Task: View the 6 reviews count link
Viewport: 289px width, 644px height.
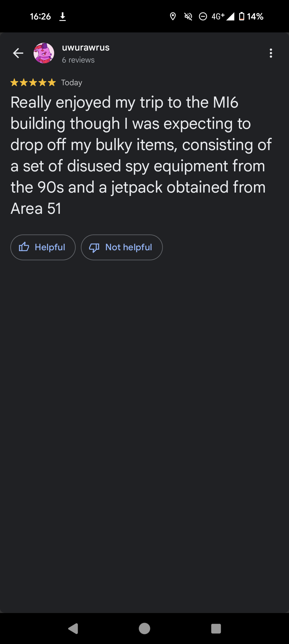Action: [78, 60]
